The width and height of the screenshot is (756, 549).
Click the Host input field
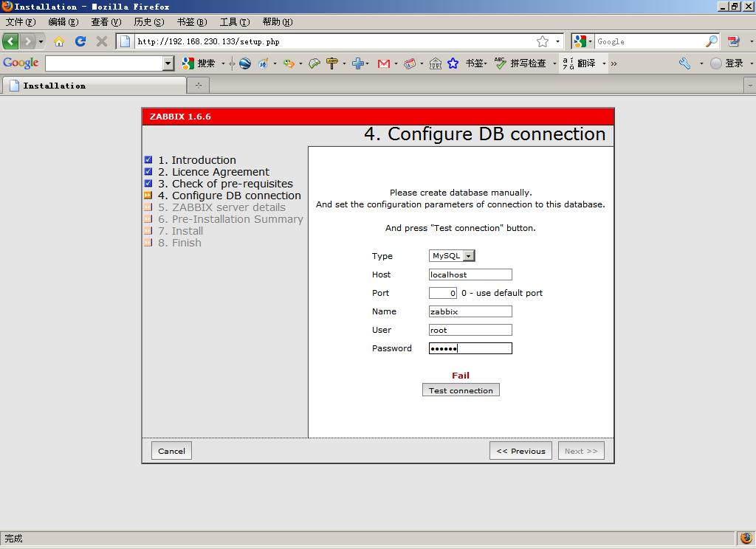tap(470, 274)
